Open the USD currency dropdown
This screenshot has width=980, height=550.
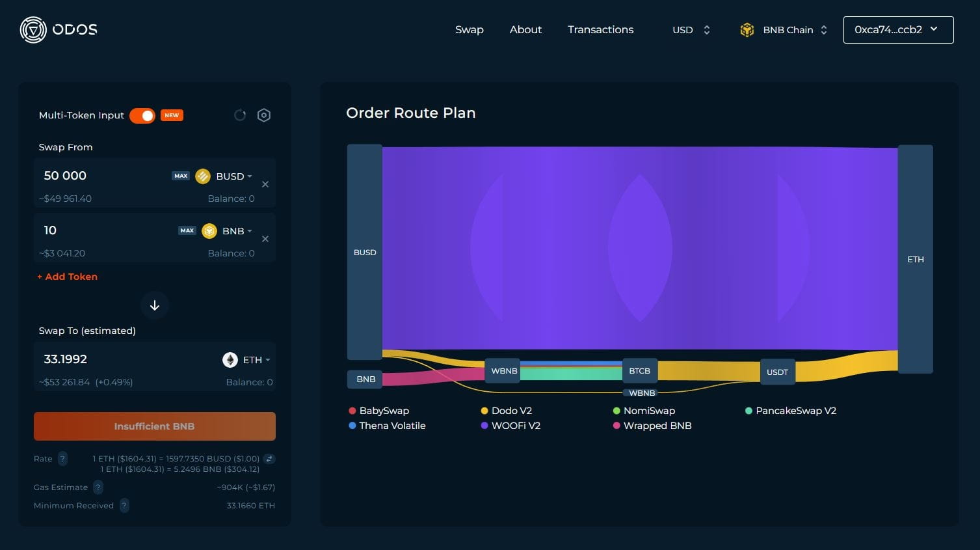coord(691,29)
